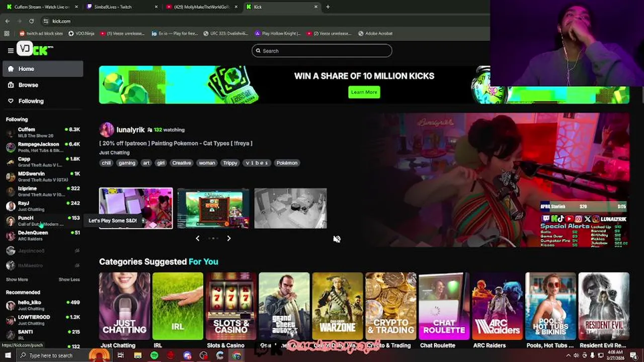Open MDSwervin channel in Following list
This screenshot has width=644, height=362.
pos(43,176)
